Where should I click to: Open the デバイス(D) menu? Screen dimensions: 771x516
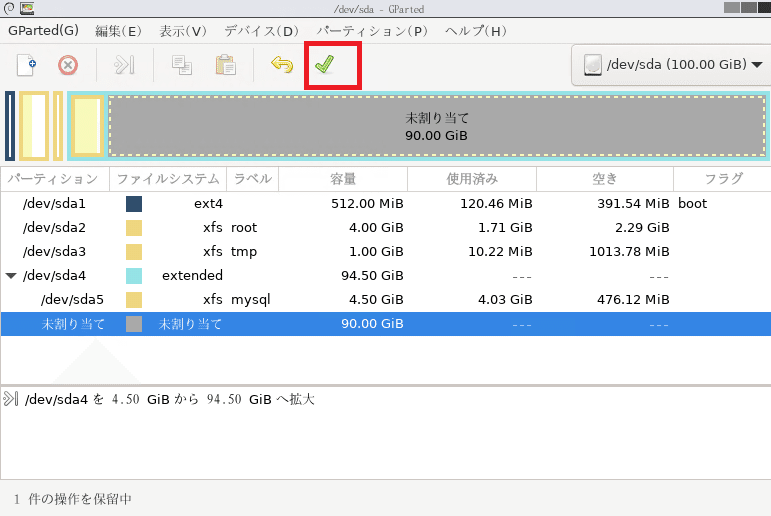click(262, 31)
